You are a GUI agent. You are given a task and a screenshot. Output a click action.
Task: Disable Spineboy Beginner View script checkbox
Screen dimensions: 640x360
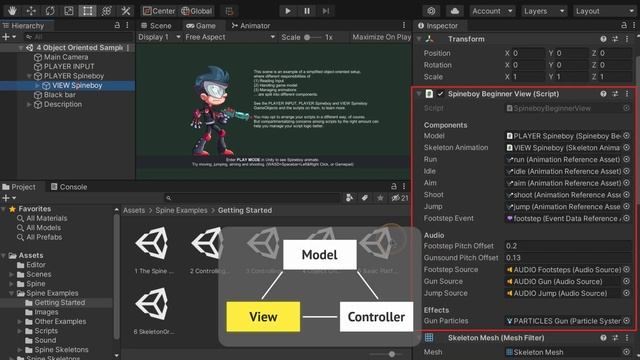440,94
